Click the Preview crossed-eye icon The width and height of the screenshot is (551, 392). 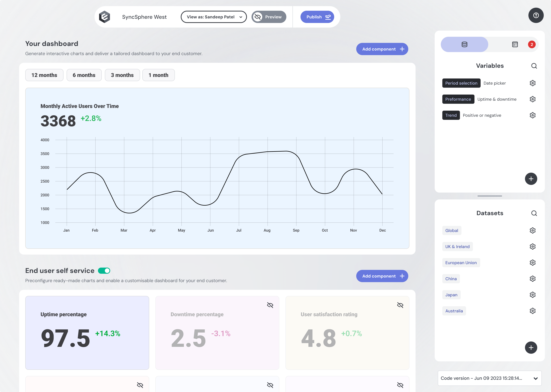click(258, 17)
